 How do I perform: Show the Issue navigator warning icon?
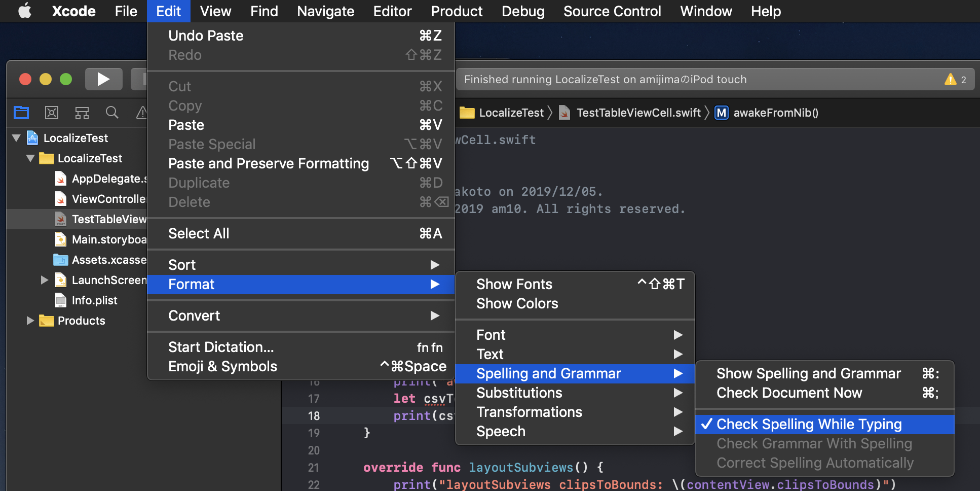click(142, 113)
